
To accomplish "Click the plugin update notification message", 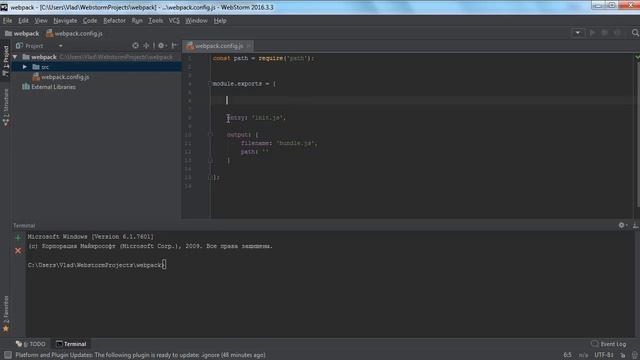I will coord(140,355).
